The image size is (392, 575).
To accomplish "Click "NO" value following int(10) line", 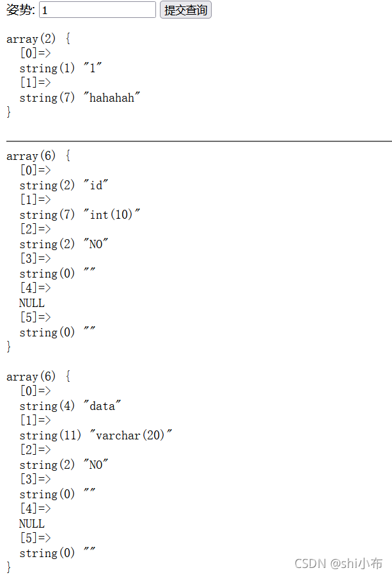I will (96, 244).
